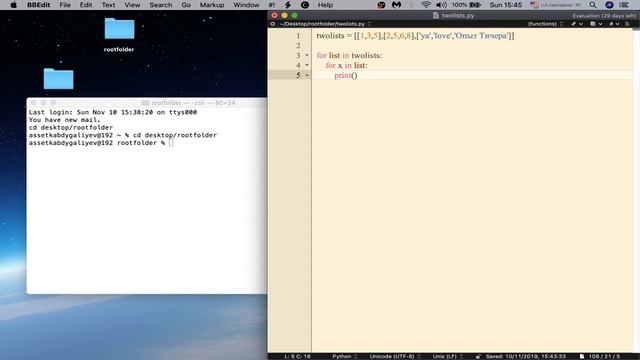Open the Search menu
This screenshot has height=360, width=640.
pos(160,5)
